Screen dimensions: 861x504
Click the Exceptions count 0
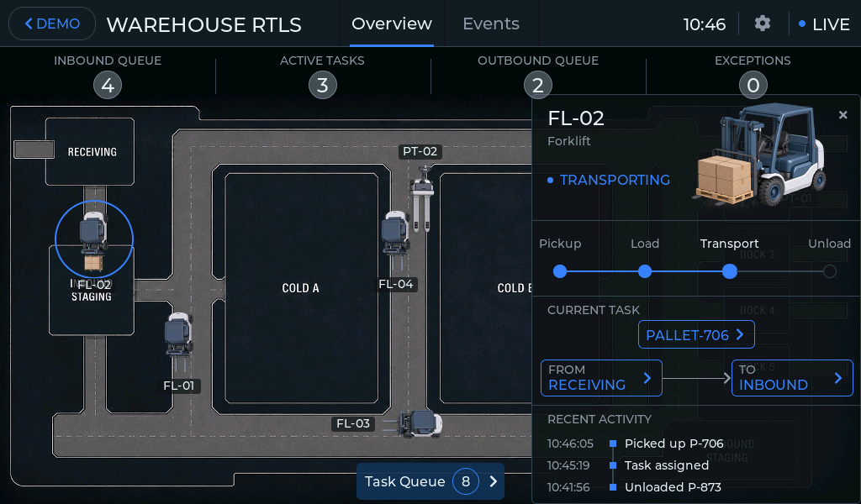[x=753, y=85]
